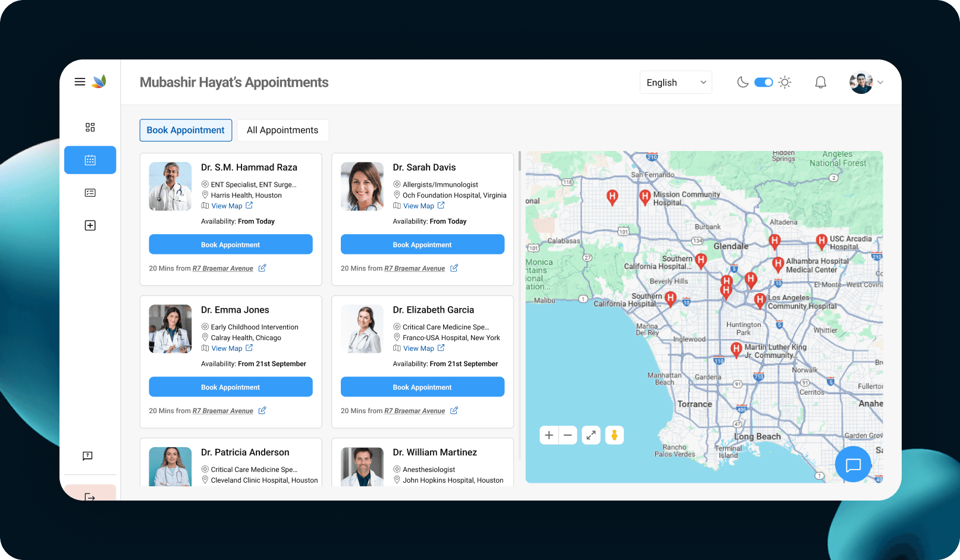
Task: Open View Map for Dr. Emma Jones
Action: coord(227,348)
